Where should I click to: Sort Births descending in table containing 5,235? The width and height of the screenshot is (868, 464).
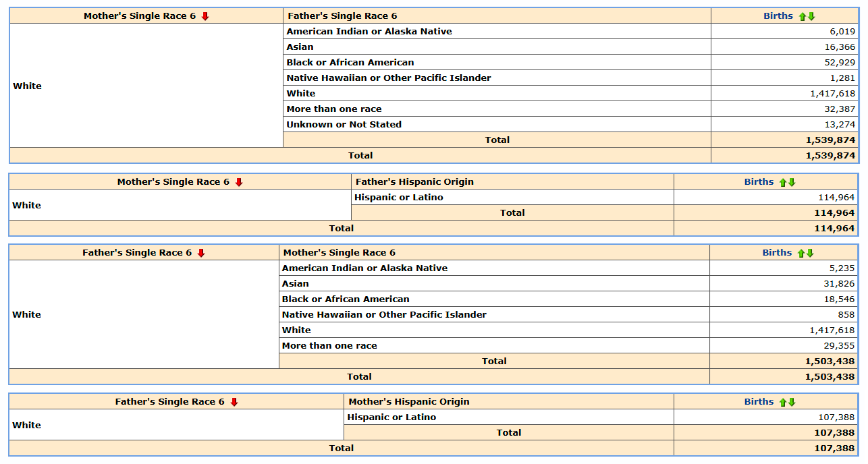(x=810, y=253)
